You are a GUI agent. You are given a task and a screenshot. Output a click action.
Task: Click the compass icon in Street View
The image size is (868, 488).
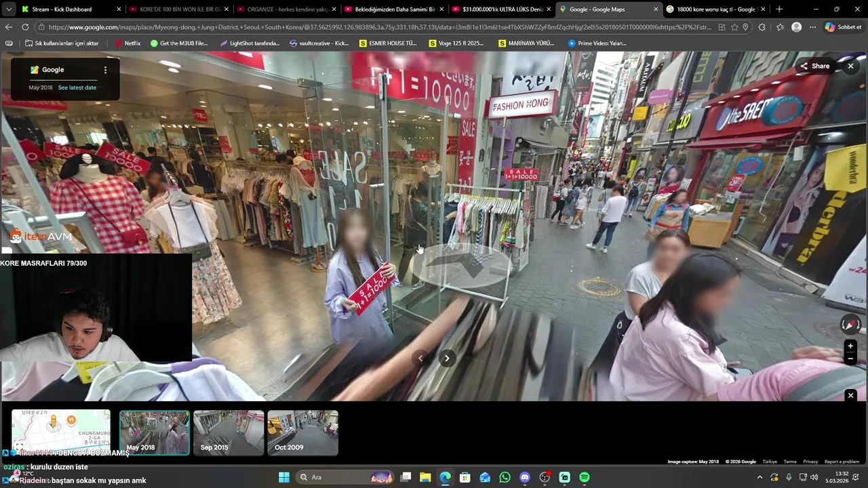click(850, 324)
